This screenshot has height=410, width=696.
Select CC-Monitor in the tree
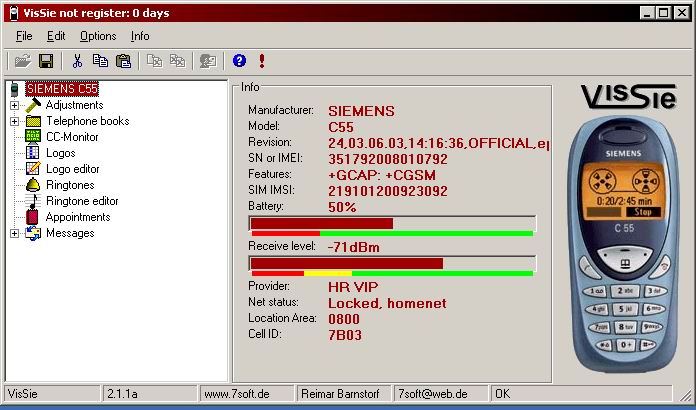pos(72,137)
